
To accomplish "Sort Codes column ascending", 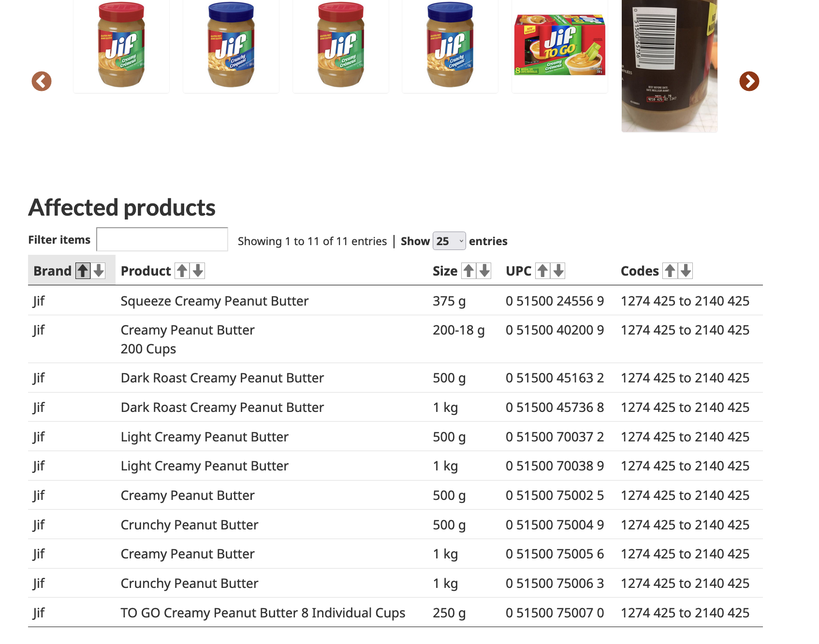I will [670, 271].
